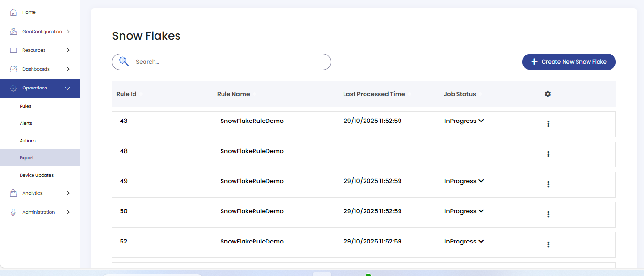Open three-dot menu for rule 50
Screen dimensions: 644x276
coord(548,214)
